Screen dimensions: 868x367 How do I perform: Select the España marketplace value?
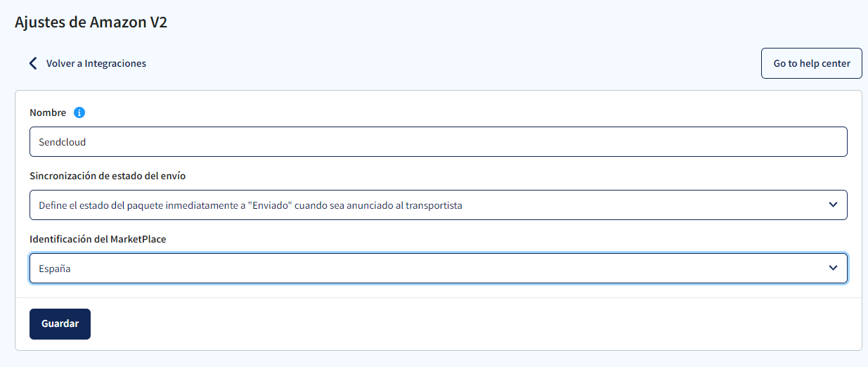(x=55, y=269)
